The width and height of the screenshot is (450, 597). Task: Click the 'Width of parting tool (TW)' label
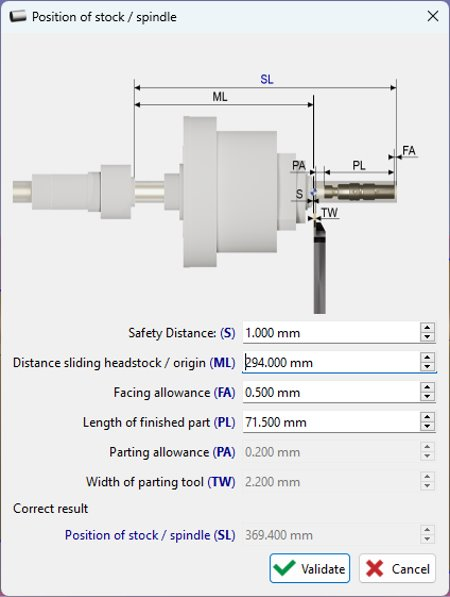(160, 482)
